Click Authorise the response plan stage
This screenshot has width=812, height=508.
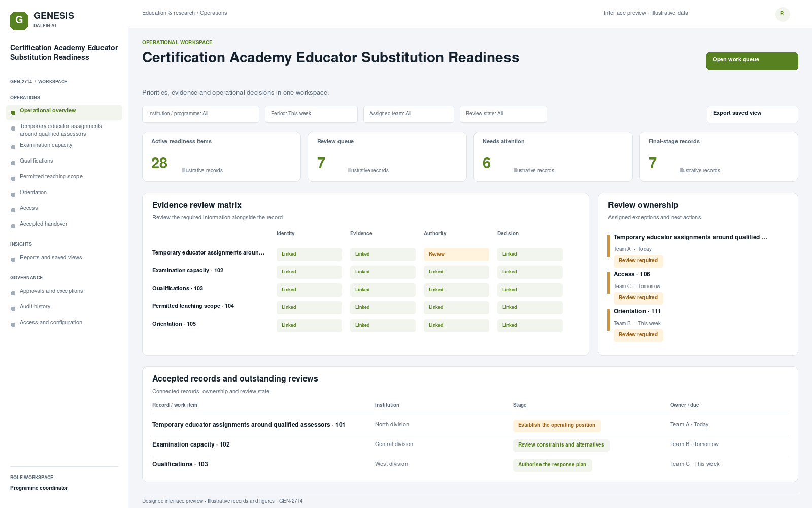click(552, 465)
